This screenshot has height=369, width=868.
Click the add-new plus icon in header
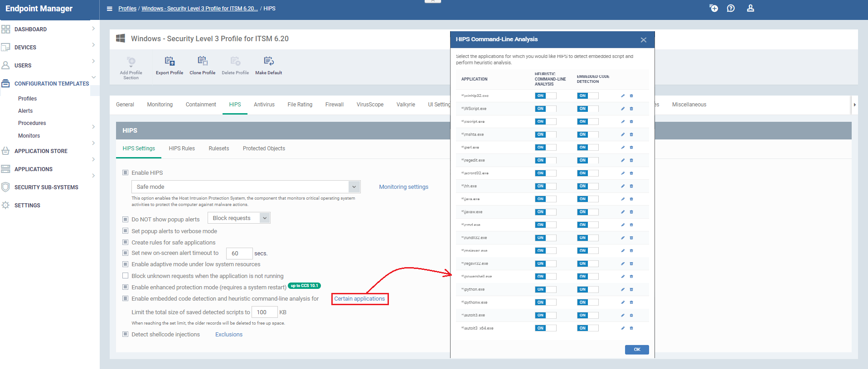(713, 8)
